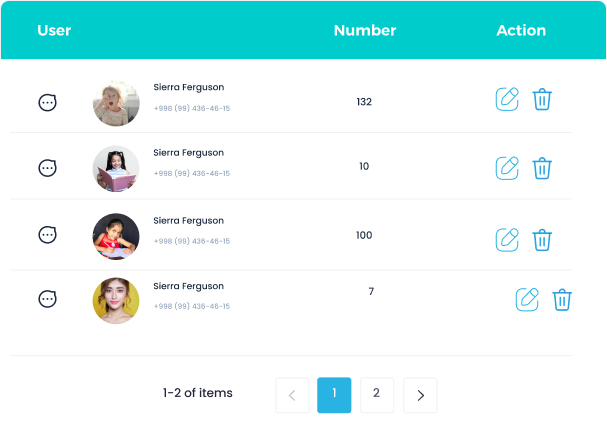Open message icon in the row with 10
This screenshot has width=607, height=442.
47,168
